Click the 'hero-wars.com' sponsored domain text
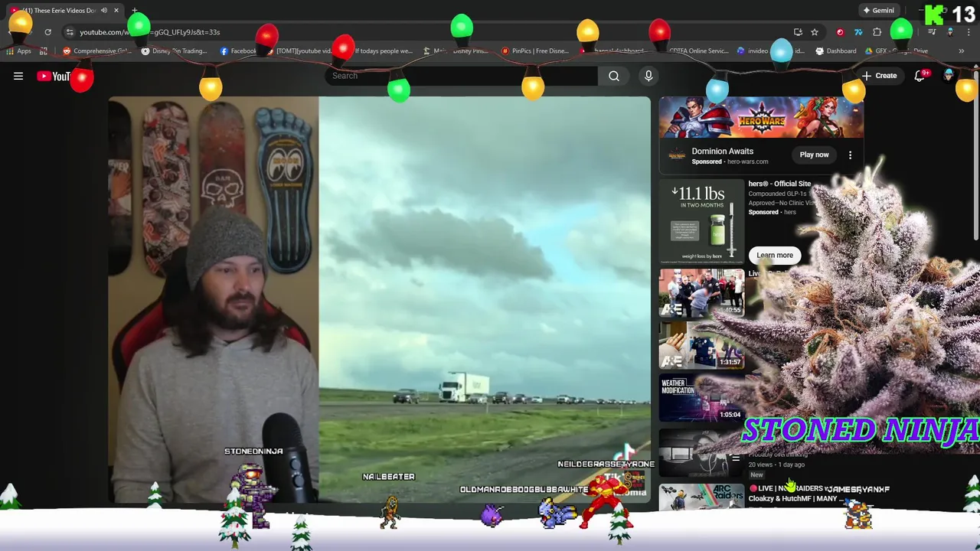 [747, 161]
